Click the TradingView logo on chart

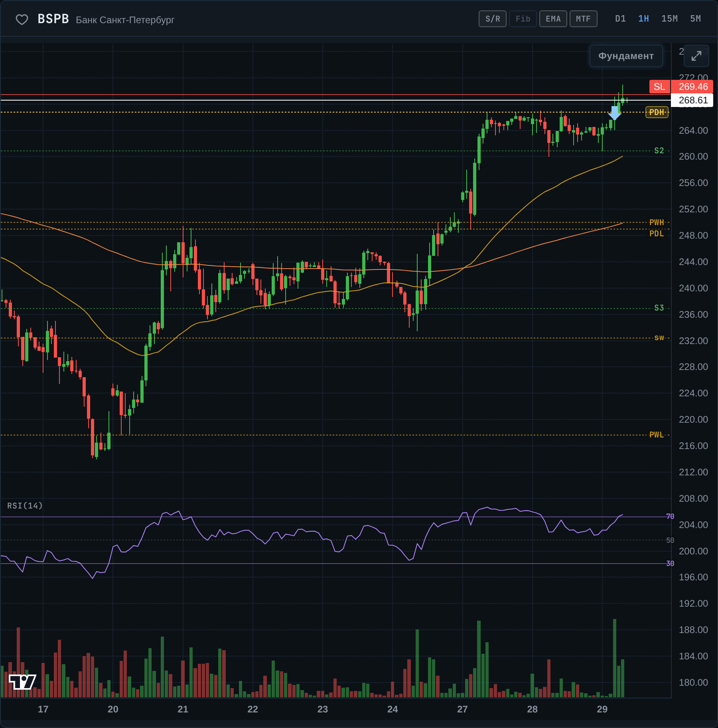point(22,682)
